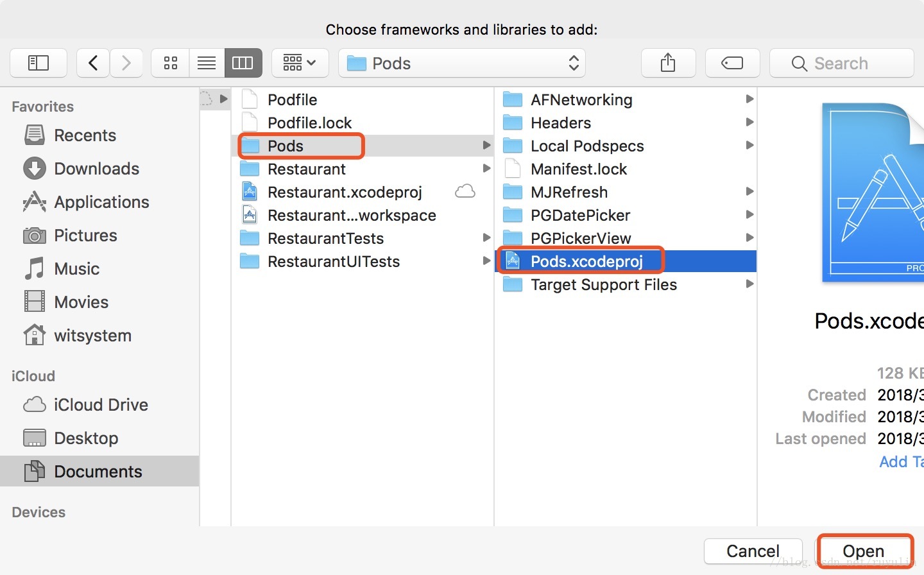Select Pods.xcodeproj file
The width and height of the screenshot is (924, 575).
[626, 261]
